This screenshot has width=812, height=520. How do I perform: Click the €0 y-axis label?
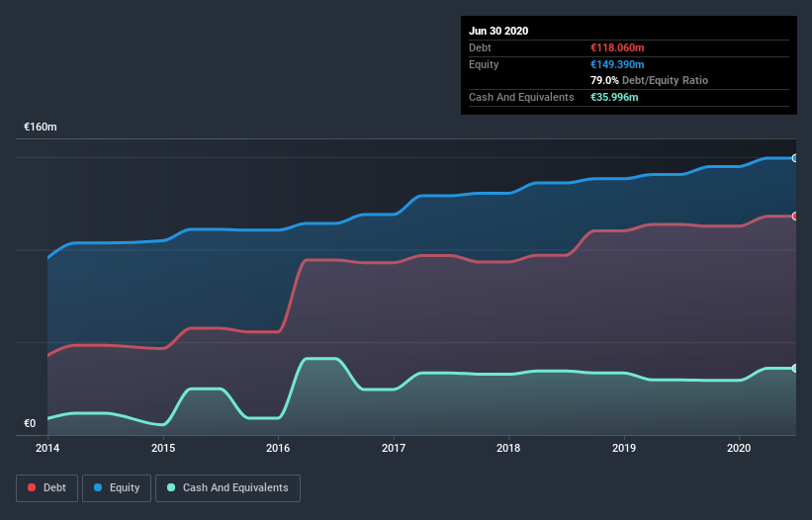click(x=30, y=423)
